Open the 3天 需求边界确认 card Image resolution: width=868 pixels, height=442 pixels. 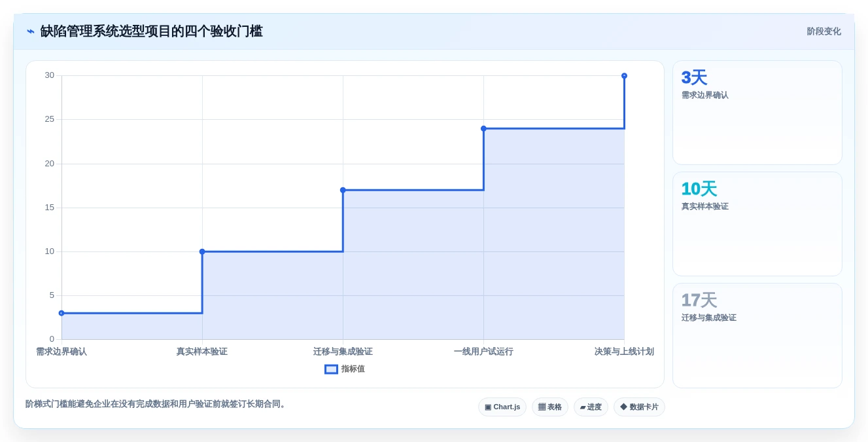(x=757, y=113)
